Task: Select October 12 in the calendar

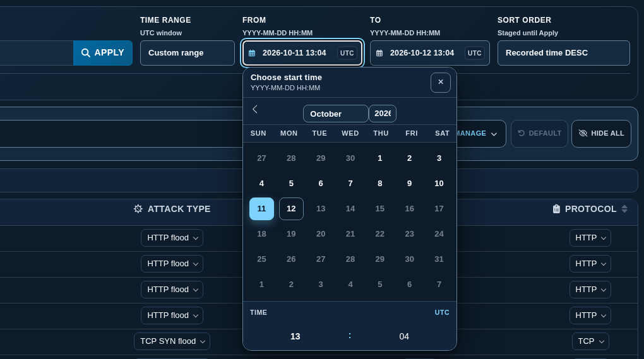Action: (291, 209)
